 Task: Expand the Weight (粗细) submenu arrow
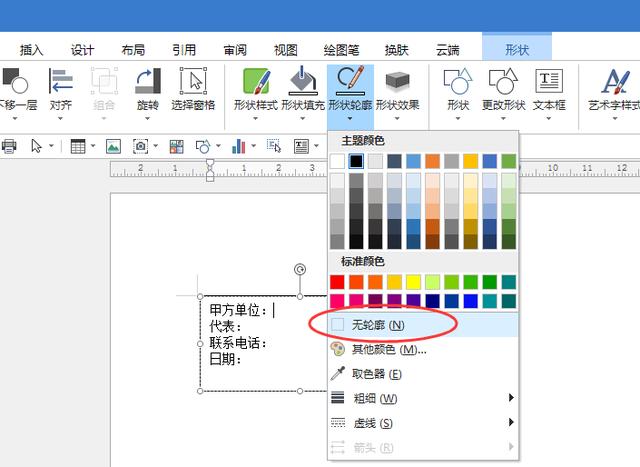pos(511,397)
